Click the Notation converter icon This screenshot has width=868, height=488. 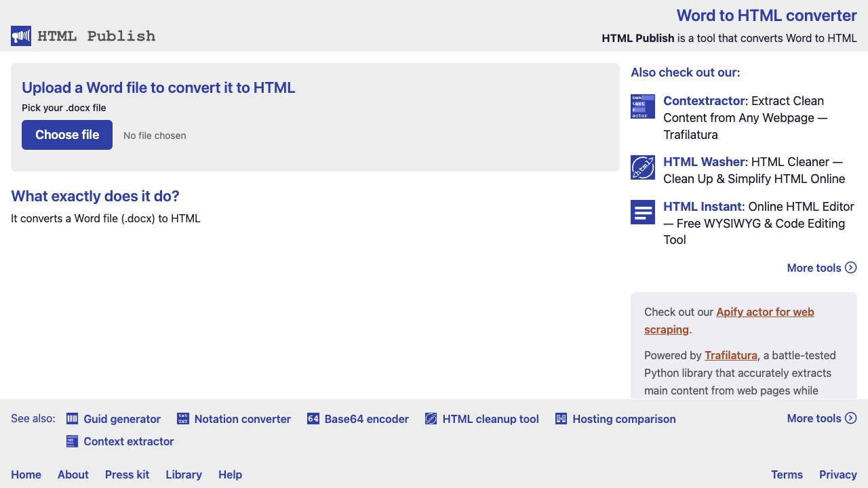[x=183, y=419]
